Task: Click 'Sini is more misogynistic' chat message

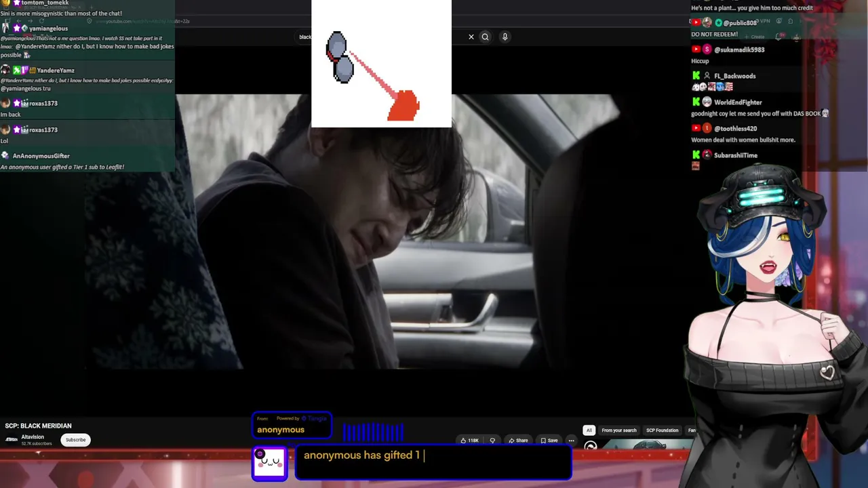Action: click(x=61, y=14)
